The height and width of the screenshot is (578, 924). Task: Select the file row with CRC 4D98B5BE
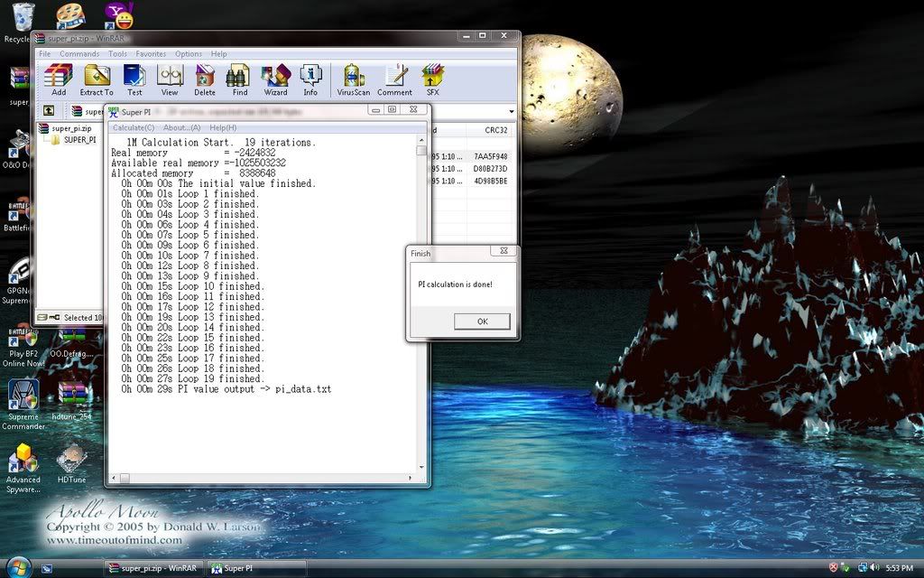(473, 181)
